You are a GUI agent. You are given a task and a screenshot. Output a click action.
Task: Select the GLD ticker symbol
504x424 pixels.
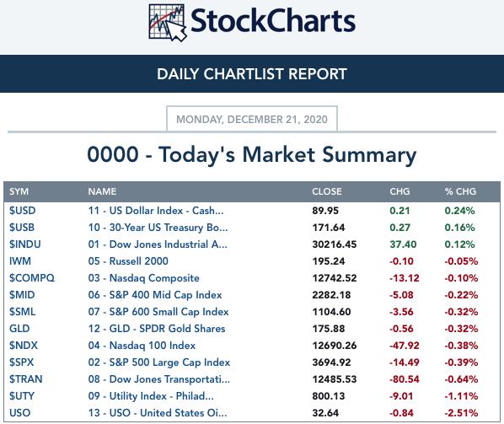tap(19, 329)
